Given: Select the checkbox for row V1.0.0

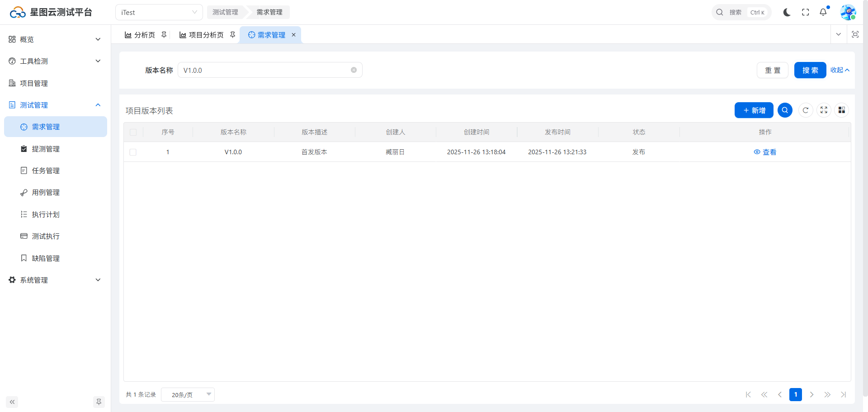Looking at the screenshot, I should point(133,152).
